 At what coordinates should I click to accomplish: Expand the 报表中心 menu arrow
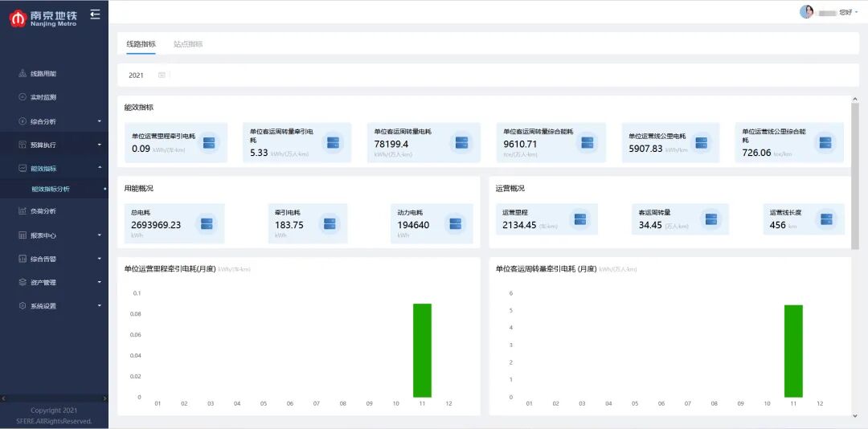100,235
